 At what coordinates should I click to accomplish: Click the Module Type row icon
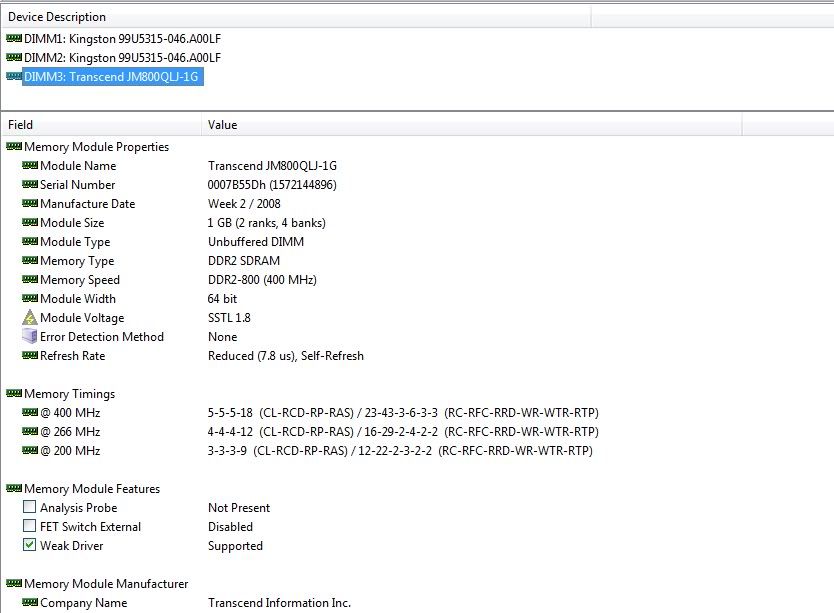click(x=30, y=241)
